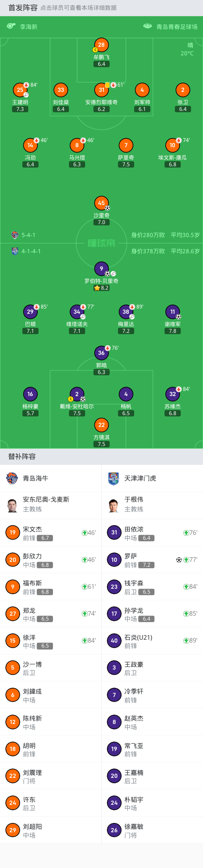Image resolution: width=203 pixels, height=868 pixels.
Task: Click the 4-1-4-1 formation label
Action: click(31, 251)
